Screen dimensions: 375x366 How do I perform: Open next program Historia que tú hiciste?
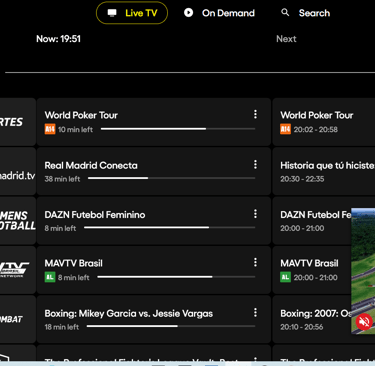(x=324, y=171)
